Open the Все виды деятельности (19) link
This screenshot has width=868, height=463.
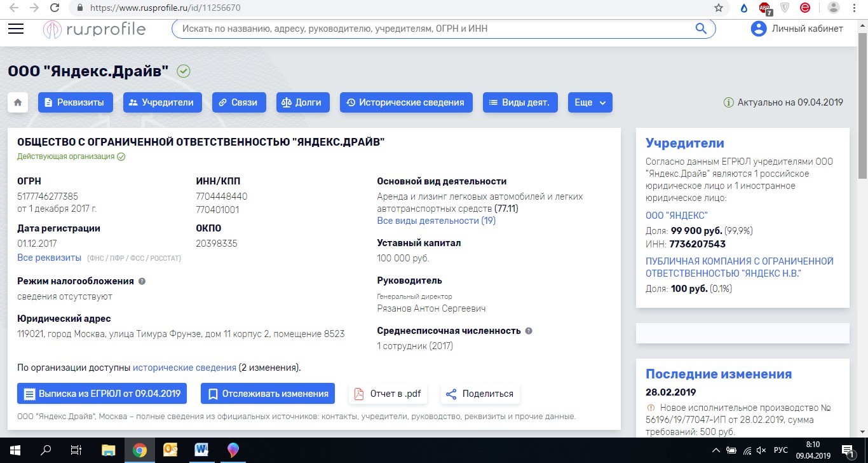[x=436, y=221]
